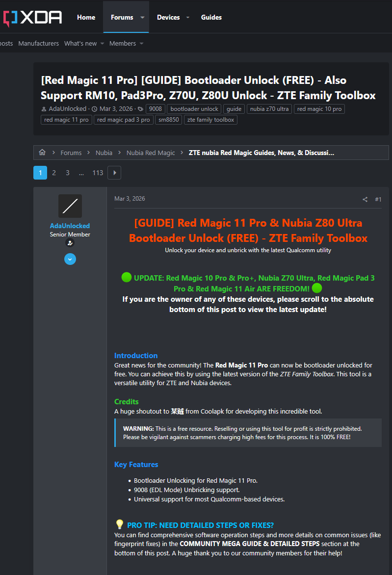This screenshot has width=392, height=575.
Task: Select page 1 in pagination
Action: [x=40, y=173]
